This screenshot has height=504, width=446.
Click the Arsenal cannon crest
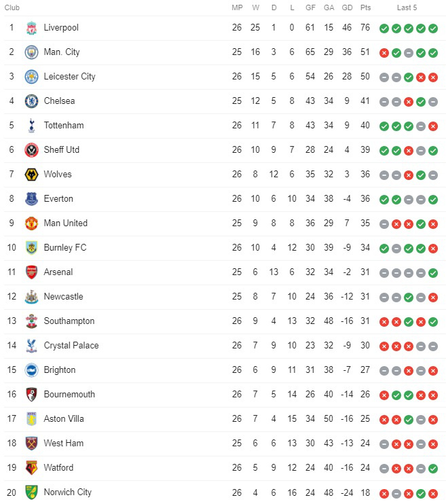click(31, 272)
